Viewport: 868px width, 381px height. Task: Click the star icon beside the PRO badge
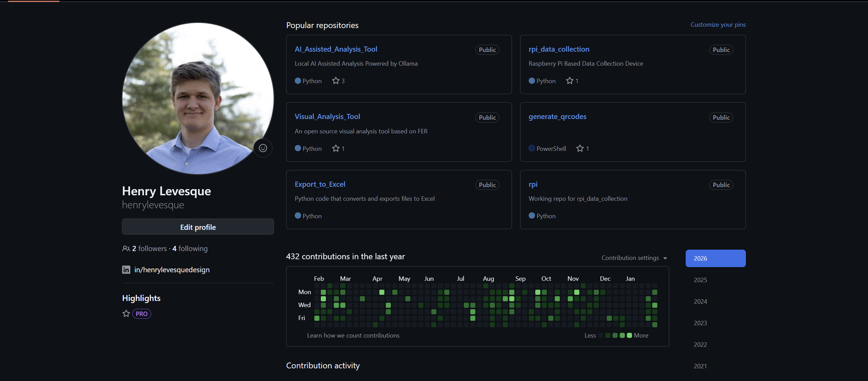[126, 314]
